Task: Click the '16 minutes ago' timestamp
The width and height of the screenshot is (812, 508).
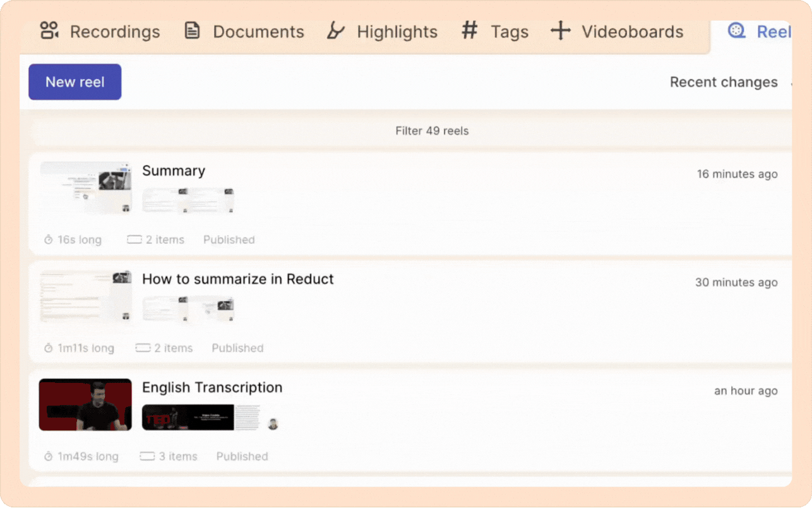Action: pyautogui.click(x=737, y=174)
